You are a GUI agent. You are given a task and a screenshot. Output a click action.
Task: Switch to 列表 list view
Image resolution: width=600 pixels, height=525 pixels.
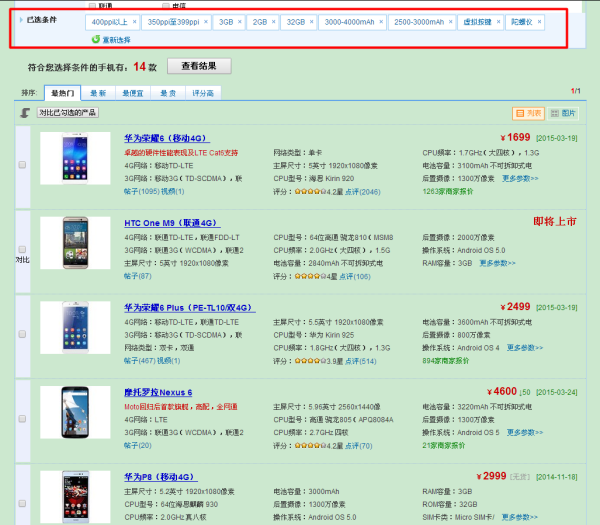point(528,113)
